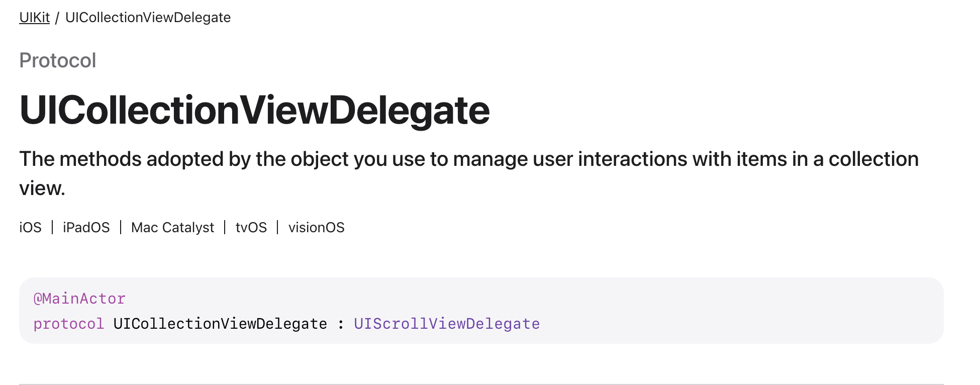Viewport: 980px width, 385px height.
Task: Select the iPadOS platform label
Action: [x=86, y=228]
